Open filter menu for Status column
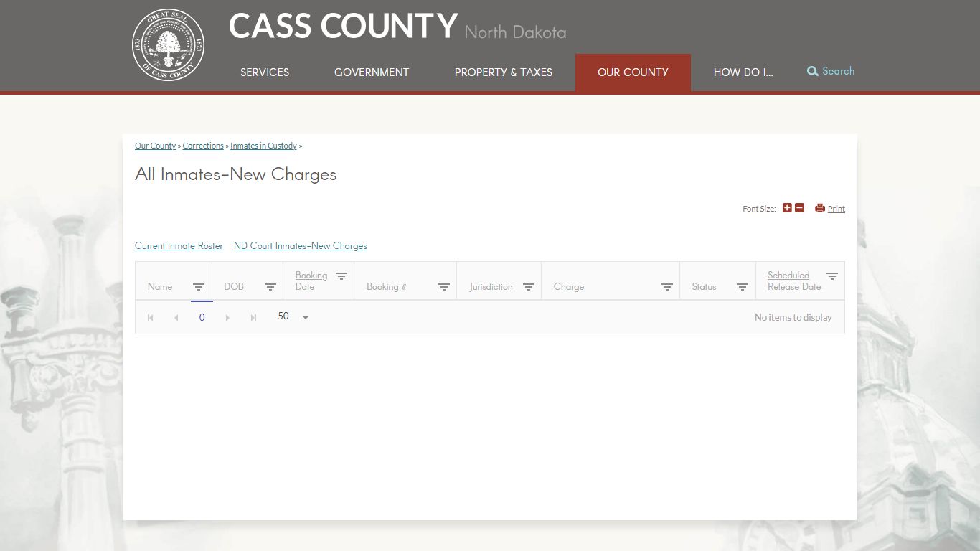This screenshot has height=551, width=980. pyautogui.click(x=743, y=287)
